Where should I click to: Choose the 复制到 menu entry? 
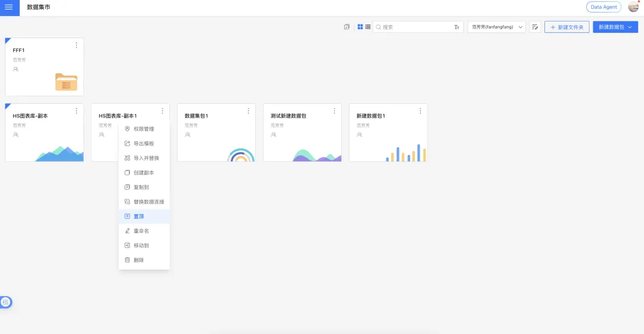click(144, 187)
